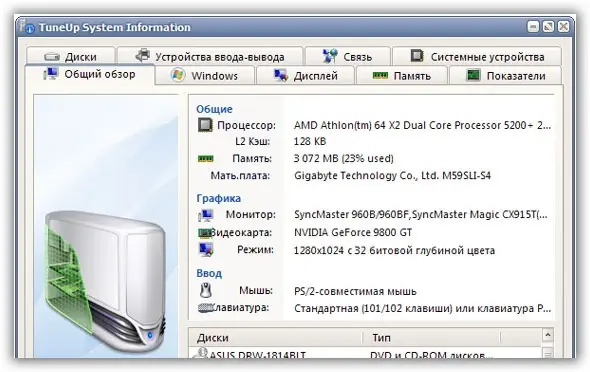
Task: Click the Windows logo icon on Windows tab
Action: (178, 75)
